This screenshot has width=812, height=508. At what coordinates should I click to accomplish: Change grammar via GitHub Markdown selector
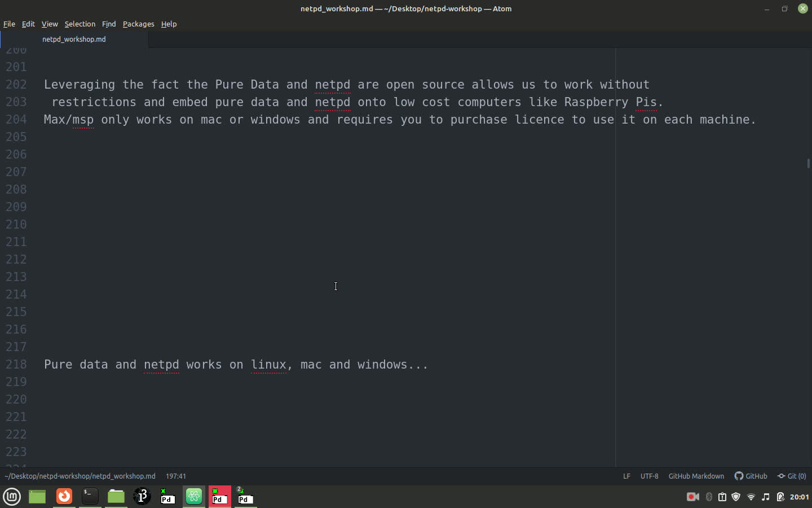pyautogui.click(x=696, y=476)
